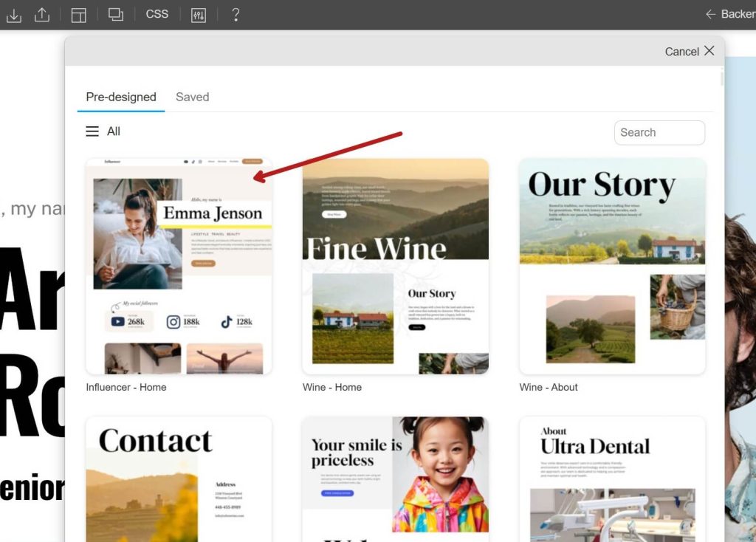756x542 pixels.
Task: Click the Back arrow link top right
Action: tap(731, 13)
